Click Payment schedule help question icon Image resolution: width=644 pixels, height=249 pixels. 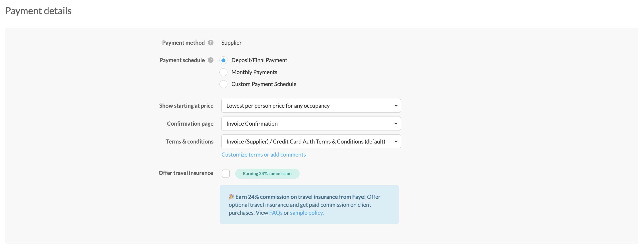[211, 60]
